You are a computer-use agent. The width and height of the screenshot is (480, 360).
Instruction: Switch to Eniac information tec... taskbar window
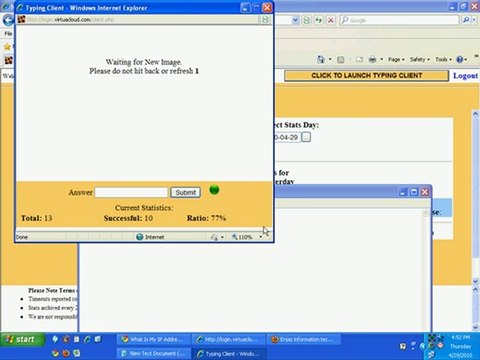[304, 339]
